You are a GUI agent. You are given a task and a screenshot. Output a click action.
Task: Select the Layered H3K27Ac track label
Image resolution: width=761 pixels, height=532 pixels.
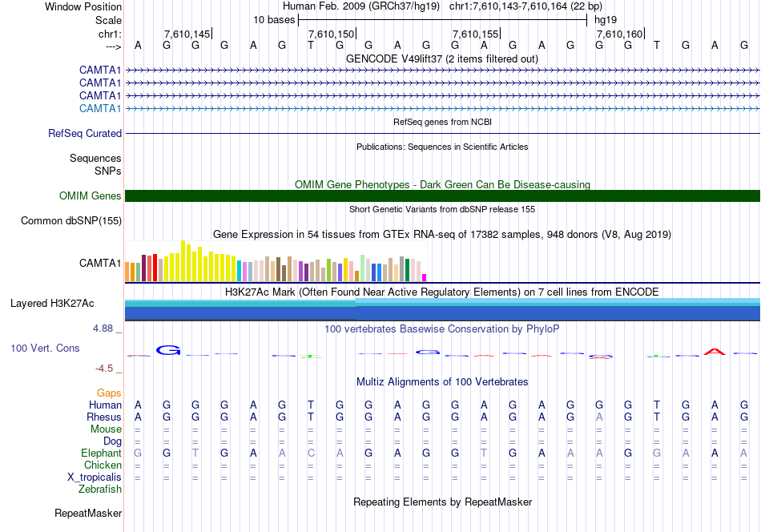point(52,303)
